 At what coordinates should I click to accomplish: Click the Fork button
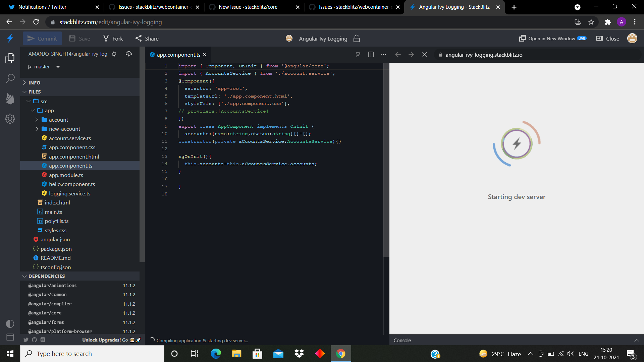coord(113,38)
